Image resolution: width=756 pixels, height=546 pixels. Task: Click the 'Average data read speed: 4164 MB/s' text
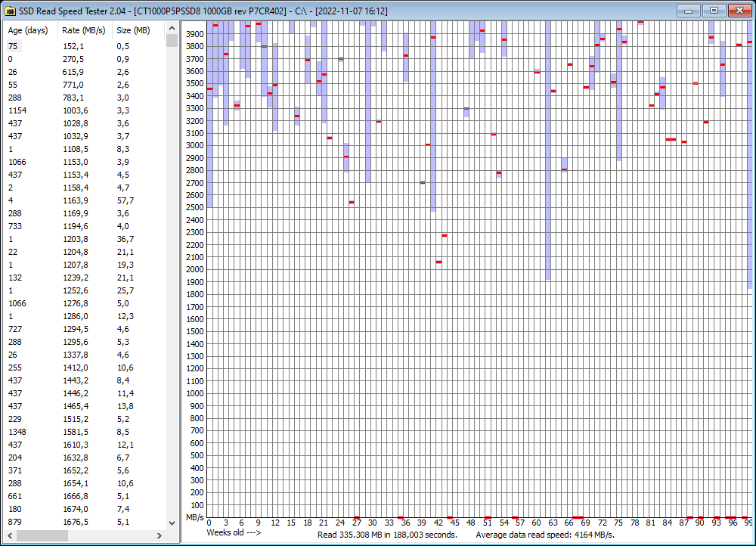coord(545,535)
